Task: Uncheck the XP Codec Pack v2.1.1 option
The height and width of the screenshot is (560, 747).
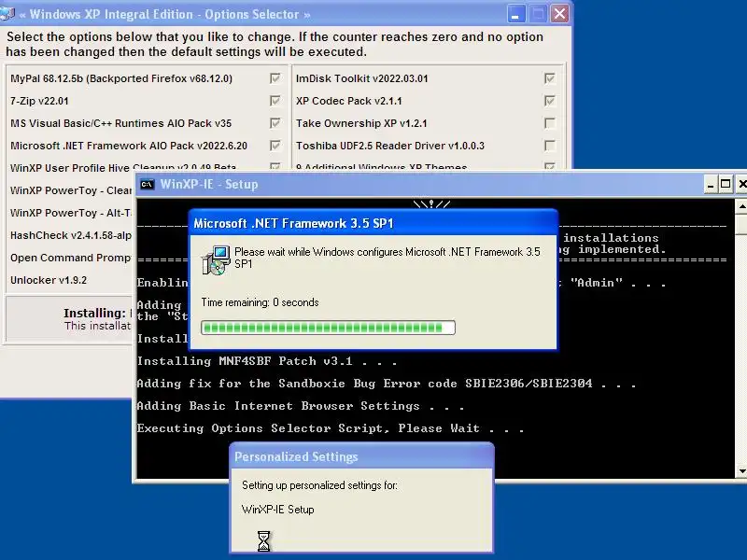Action: 550,101
